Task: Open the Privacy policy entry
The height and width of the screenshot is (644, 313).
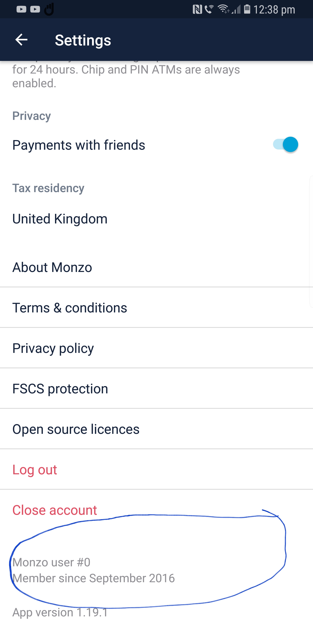Action: (x=156, y=348)
